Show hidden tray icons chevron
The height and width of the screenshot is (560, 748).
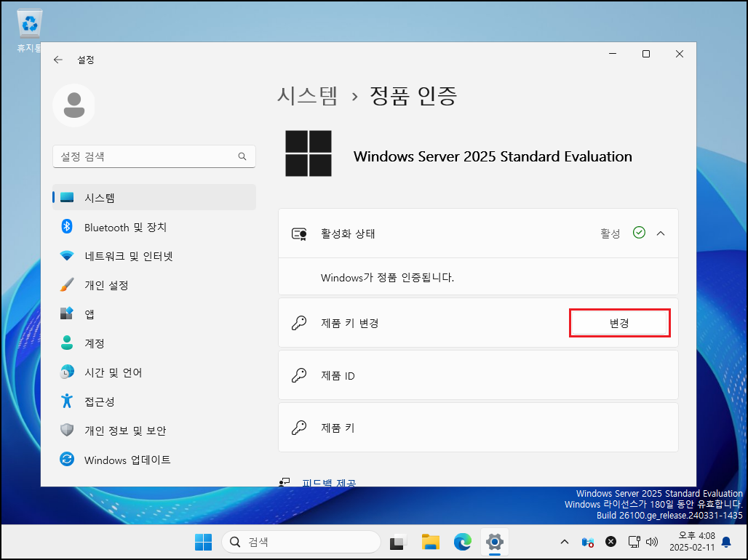(565, 542)
